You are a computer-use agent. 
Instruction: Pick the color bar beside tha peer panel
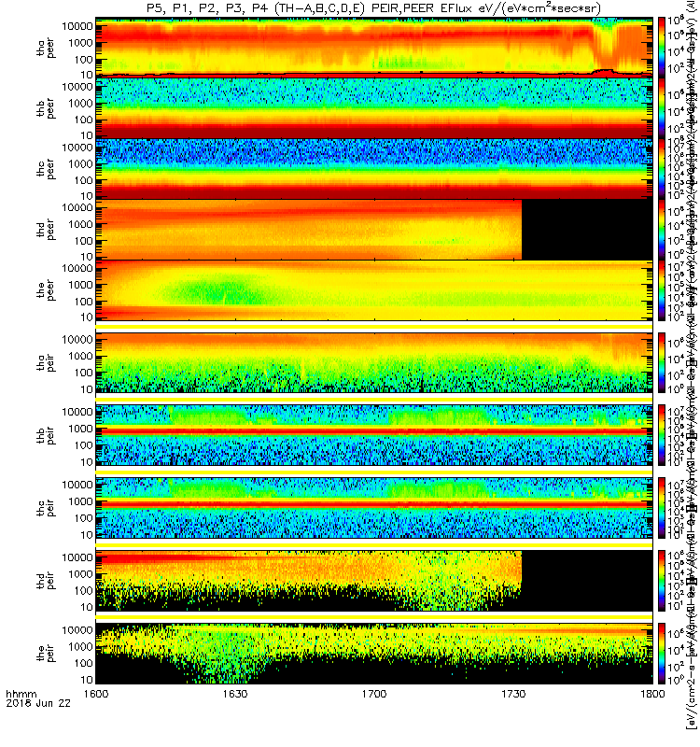coord(662,46)
